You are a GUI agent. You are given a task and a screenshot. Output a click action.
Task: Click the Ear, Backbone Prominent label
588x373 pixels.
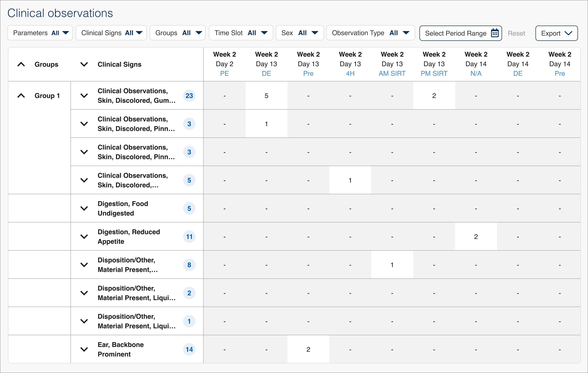click(121, 349)
